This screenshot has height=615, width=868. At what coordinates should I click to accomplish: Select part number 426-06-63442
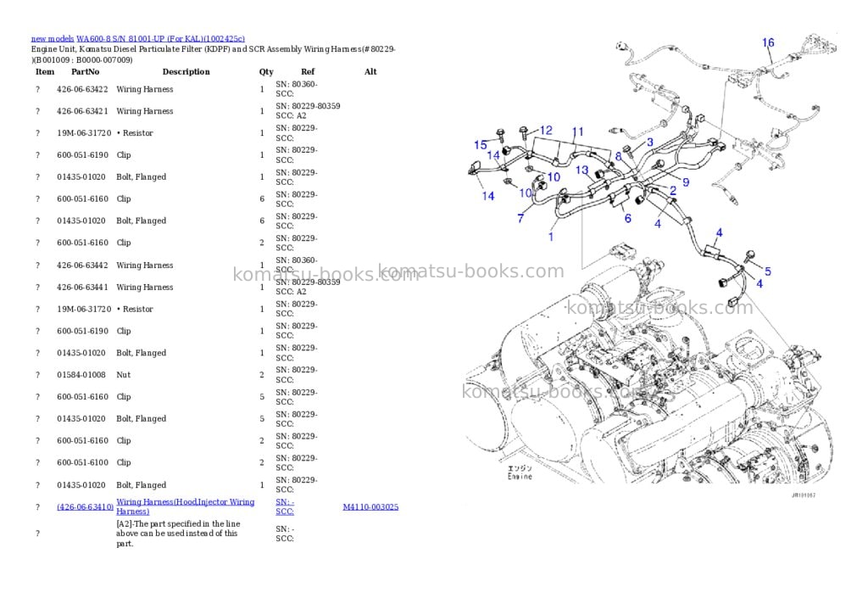[82, 266]
